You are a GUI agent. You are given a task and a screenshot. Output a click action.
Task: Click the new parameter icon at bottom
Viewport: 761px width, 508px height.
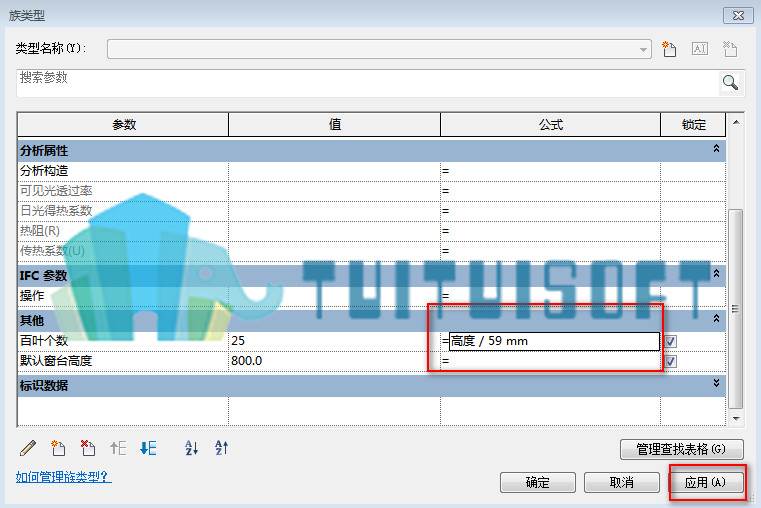(x=58, y=448)
